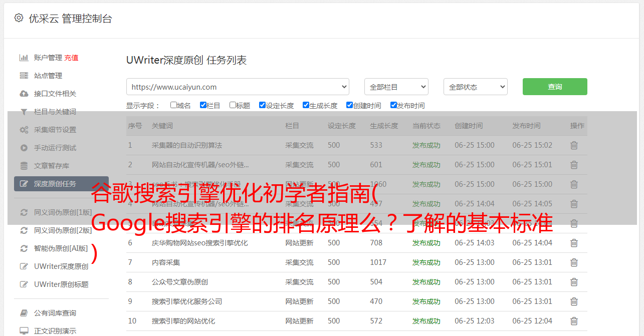Click keyword 采集器的自动识别算法

[187, 145]
